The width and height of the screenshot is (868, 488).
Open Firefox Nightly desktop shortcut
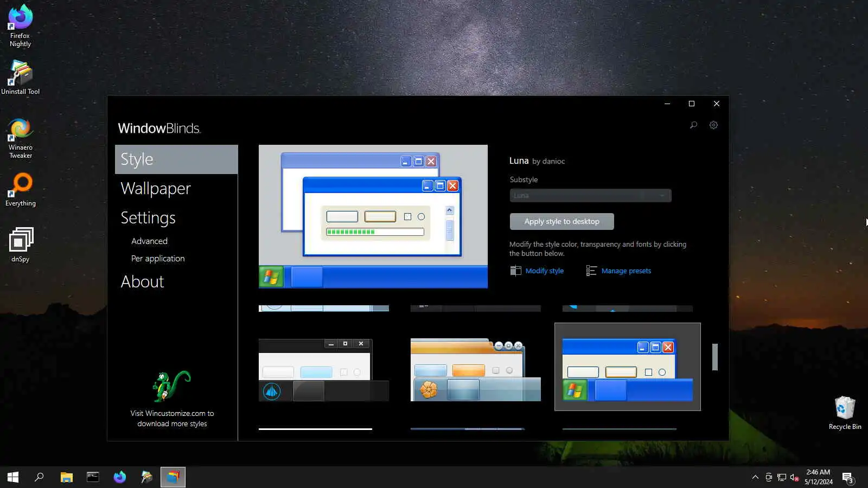[20, 25]
